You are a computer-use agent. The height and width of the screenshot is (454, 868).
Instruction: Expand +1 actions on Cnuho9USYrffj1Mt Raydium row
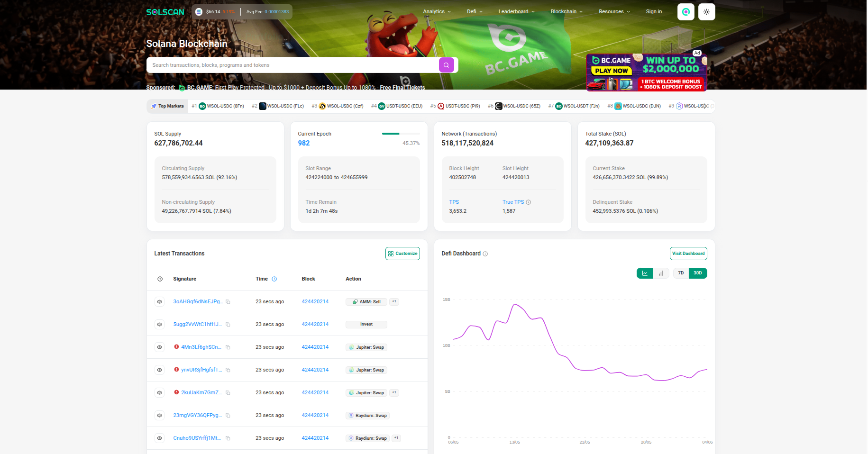pyautogui.click(x=396, y=438)
